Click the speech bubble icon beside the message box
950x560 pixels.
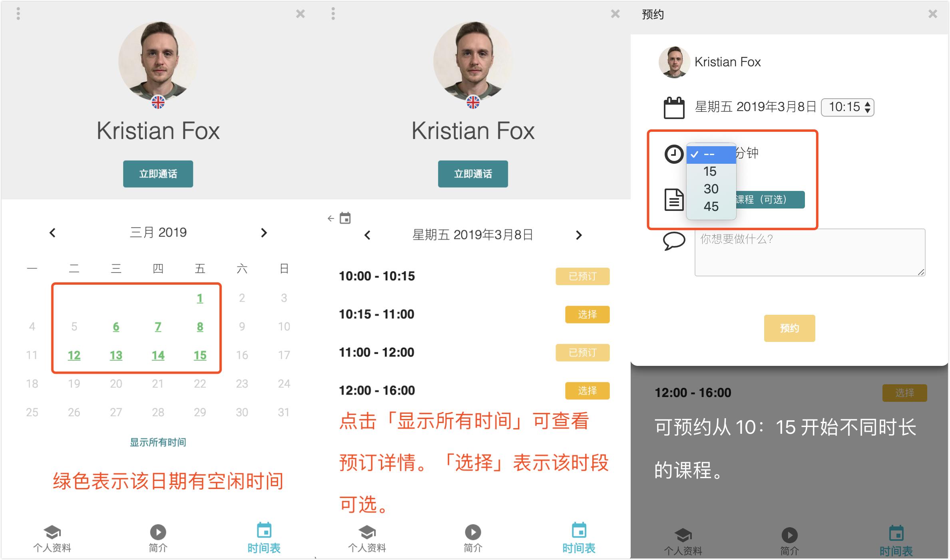[x=674, y=241]
